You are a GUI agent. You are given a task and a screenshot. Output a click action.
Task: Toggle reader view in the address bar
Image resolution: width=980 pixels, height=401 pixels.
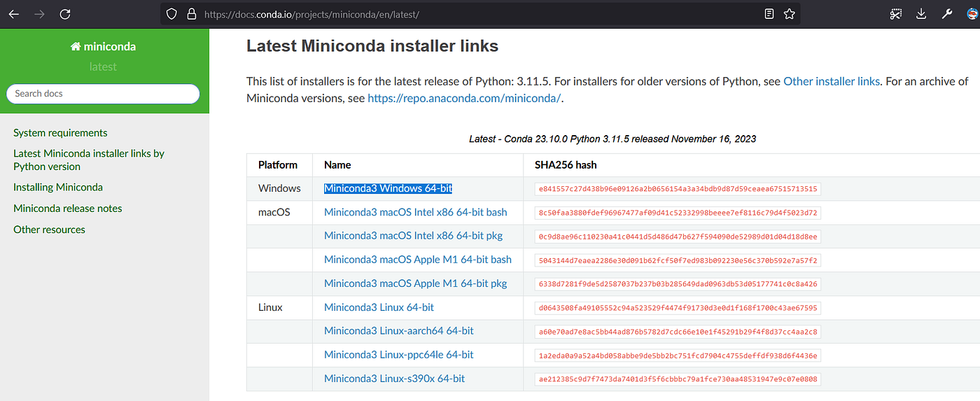769,14
